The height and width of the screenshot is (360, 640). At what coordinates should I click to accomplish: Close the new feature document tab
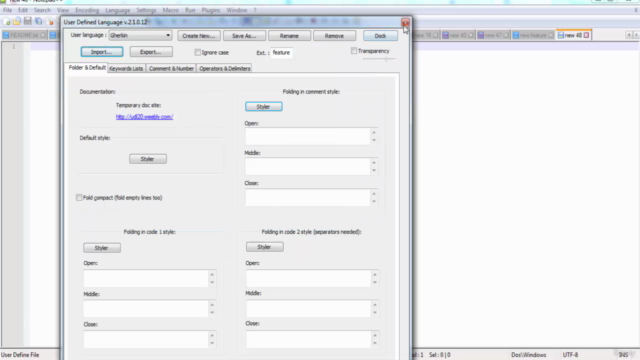551,36
